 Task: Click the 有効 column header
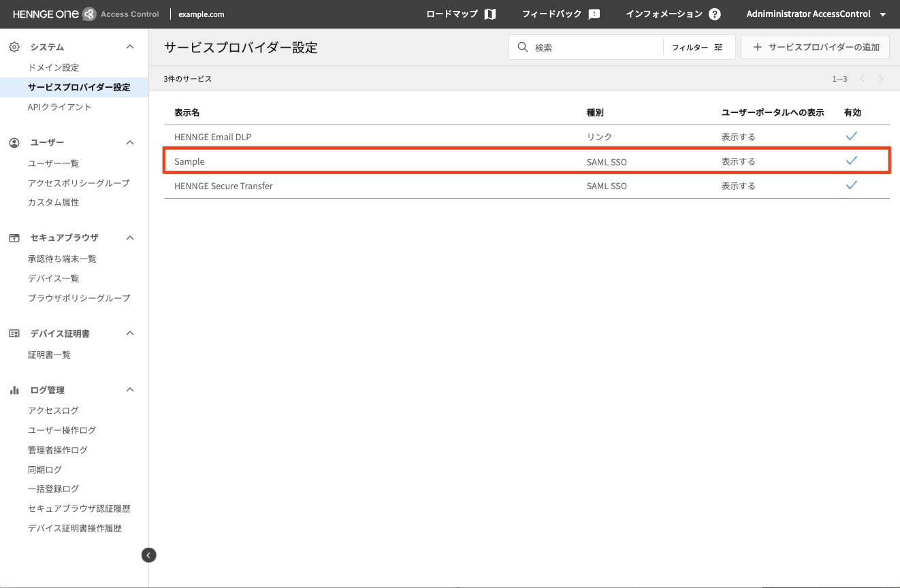[x=852, y=112]
